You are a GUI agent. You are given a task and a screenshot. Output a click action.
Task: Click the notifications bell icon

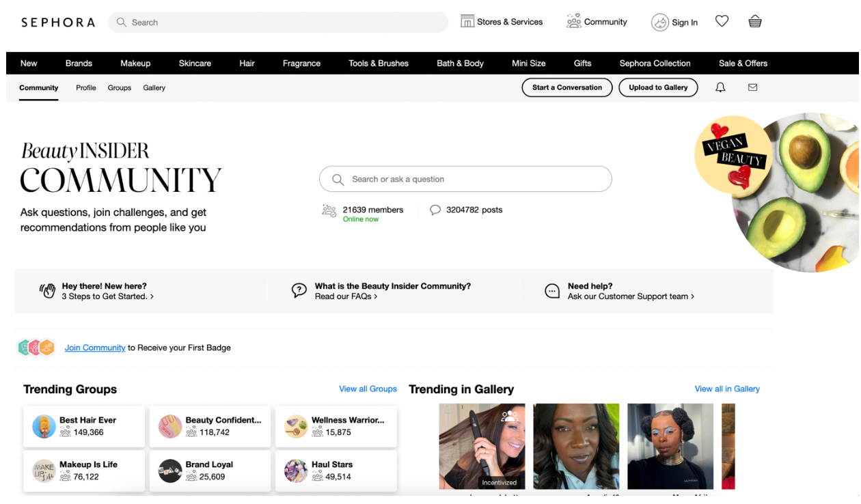pyautogui.click(x=720, y=87)
